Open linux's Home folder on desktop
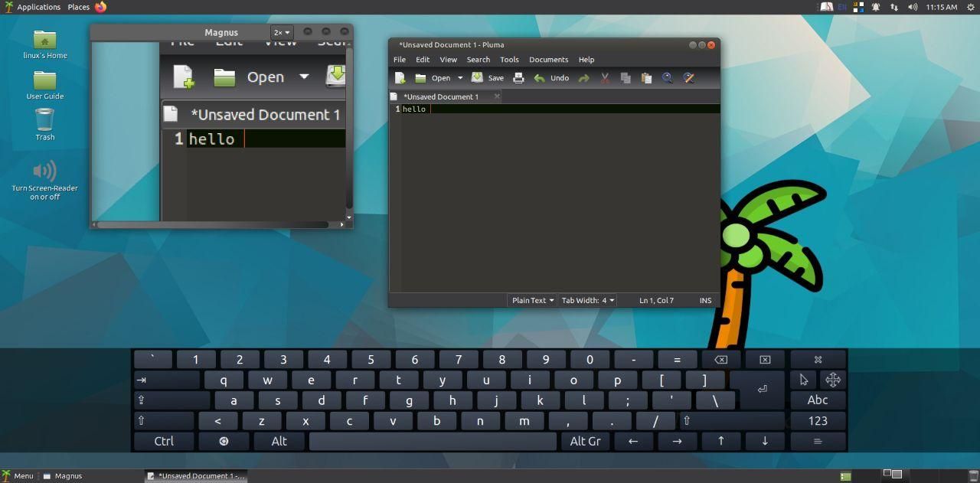Image resolution: width=980 pixels, height=483 pixels. [x=44, y=44]
